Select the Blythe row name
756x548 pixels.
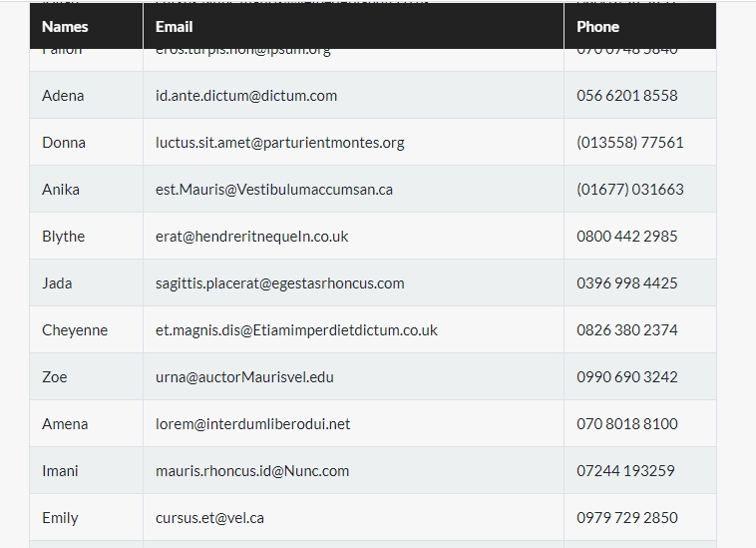pos(63,237)
